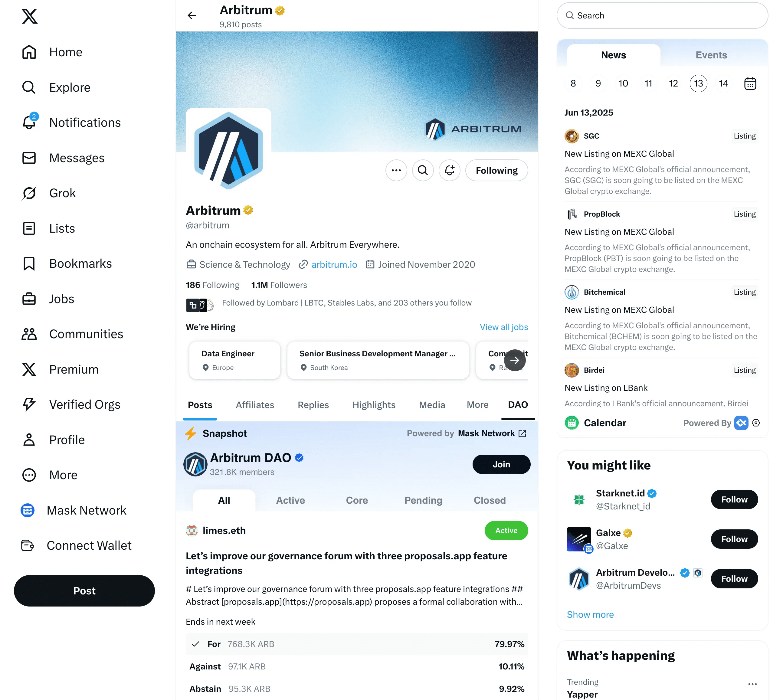Image resolution: width=783 pixels, height=700 pixels.
Task: Expand the sidebar More menu
Action: pos(50,475)
